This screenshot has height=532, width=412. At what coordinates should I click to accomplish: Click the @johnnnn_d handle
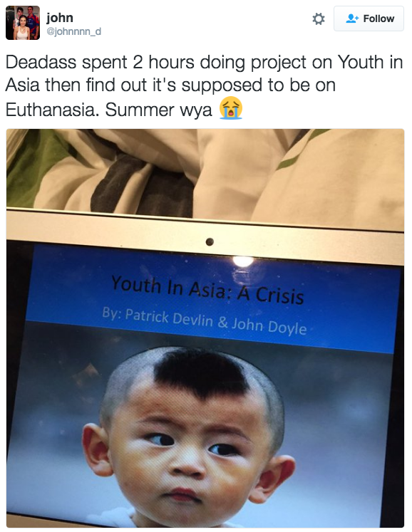click(x=73, y=31)
